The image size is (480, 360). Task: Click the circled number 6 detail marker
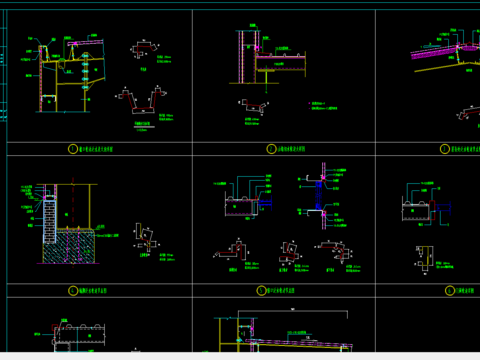tap(450, 291)
